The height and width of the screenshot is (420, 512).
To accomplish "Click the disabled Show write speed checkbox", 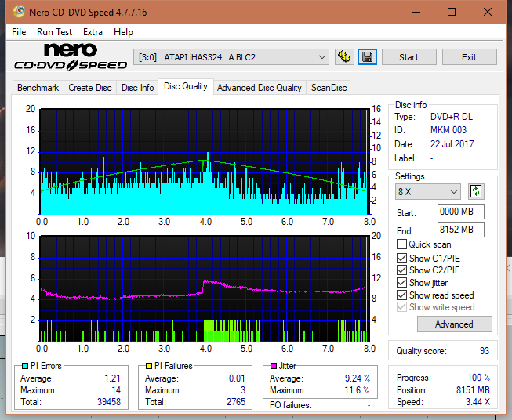I will (401, 307).
